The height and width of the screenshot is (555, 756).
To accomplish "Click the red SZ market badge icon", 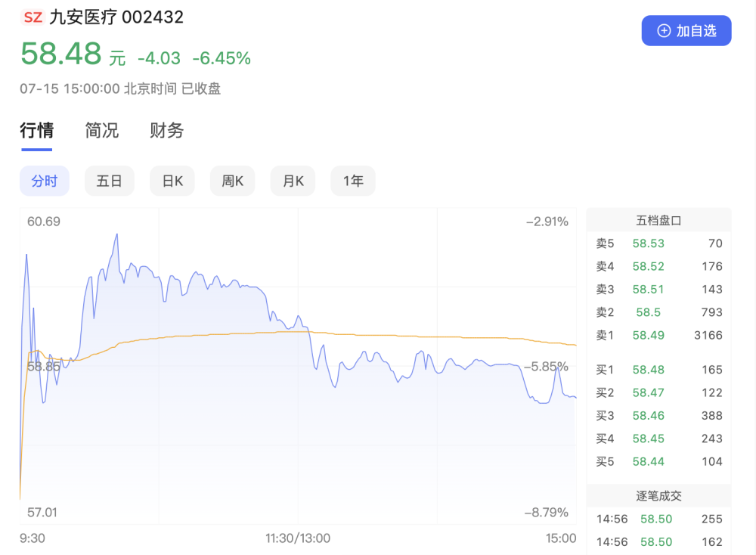I will pyautogui.click(x=33, y=17).
